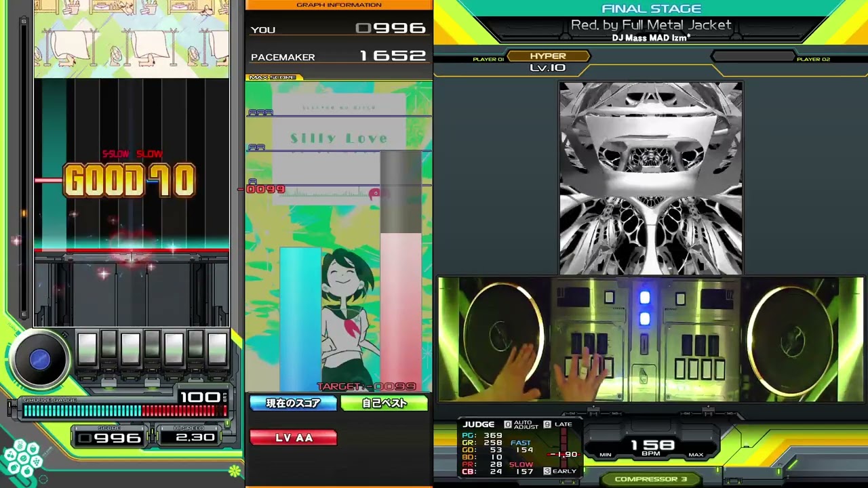
Task: Tap on-screen black key 4
Action: pos(152,346)
